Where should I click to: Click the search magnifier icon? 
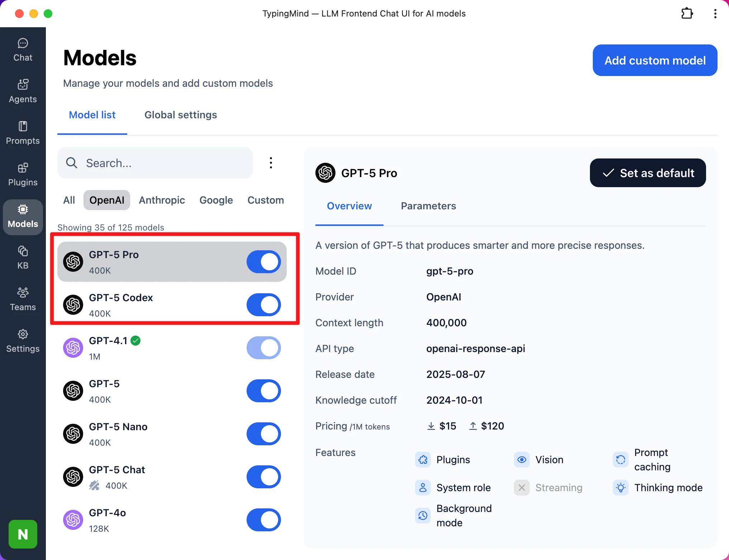tap(72, 163)
